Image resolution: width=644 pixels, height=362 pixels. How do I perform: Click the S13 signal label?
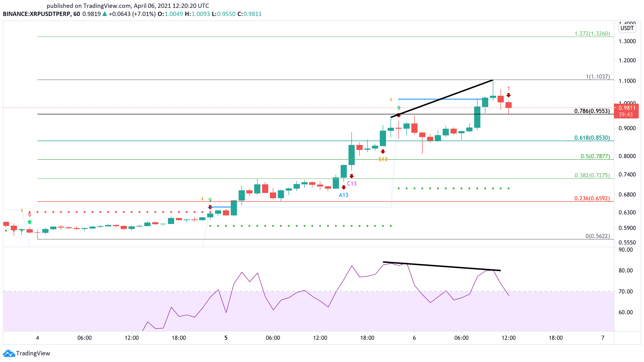(x=383, y=159)
